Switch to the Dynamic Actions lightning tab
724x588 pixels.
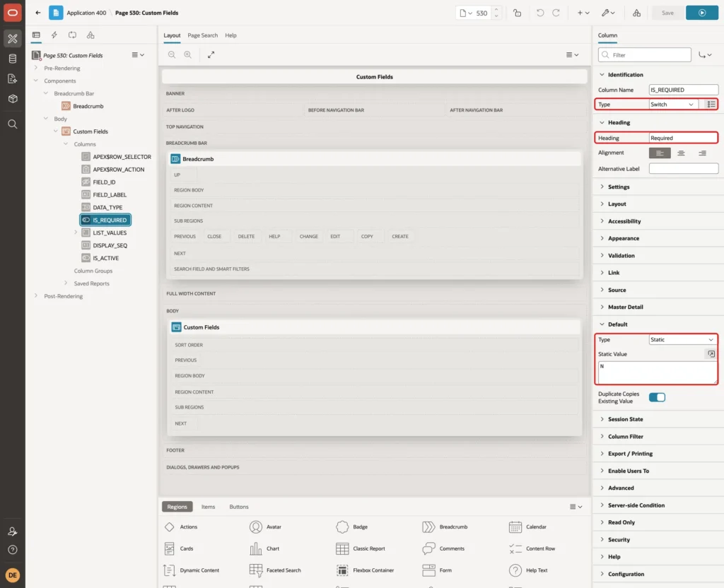click(x=54, y=35)
